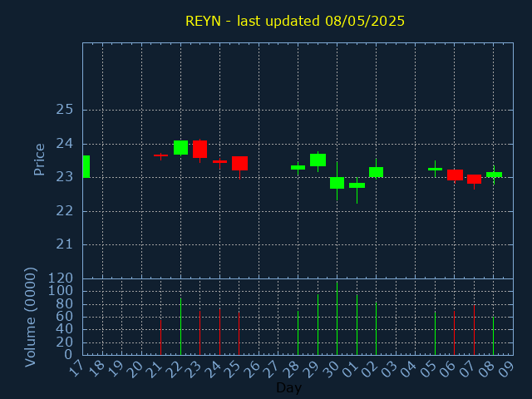Click the 100 volume tick label
Viewport: 532px width, 399px height.
click(61, 291)
